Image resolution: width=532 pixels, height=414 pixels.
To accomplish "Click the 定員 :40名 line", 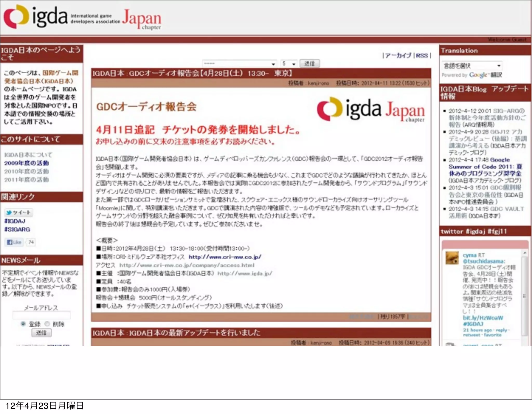I will (114, 281).
